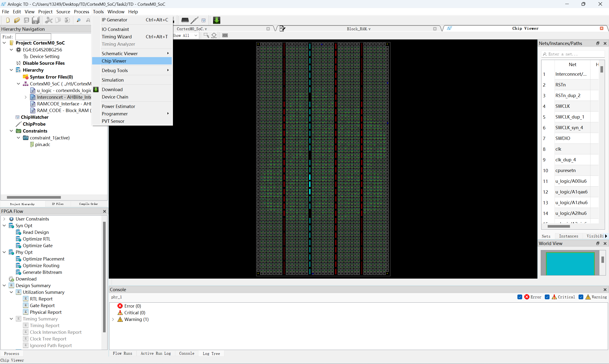Click the rectangle select tool in Chip Viewer
The height and width of the screenshot is (364, 609).
(206, 35)
